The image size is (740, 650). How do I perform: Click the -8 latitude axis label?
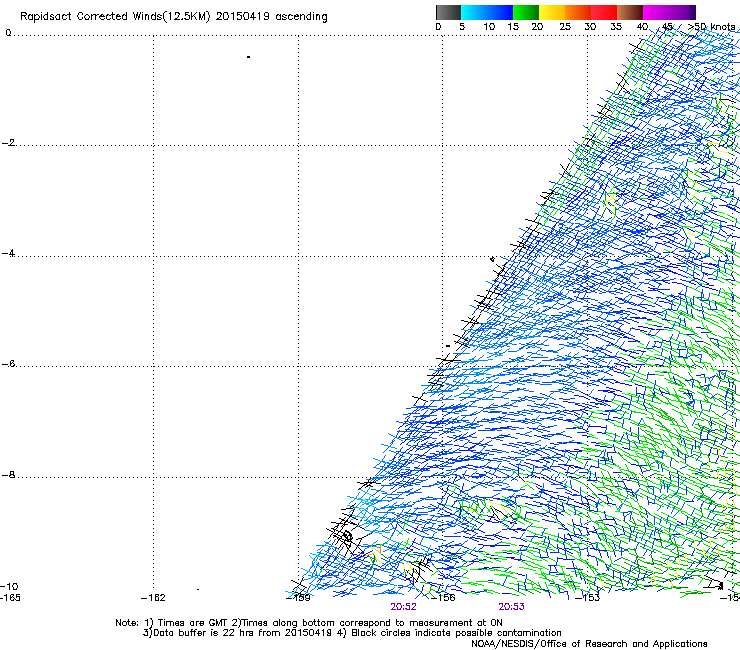[x=8, y=475]
